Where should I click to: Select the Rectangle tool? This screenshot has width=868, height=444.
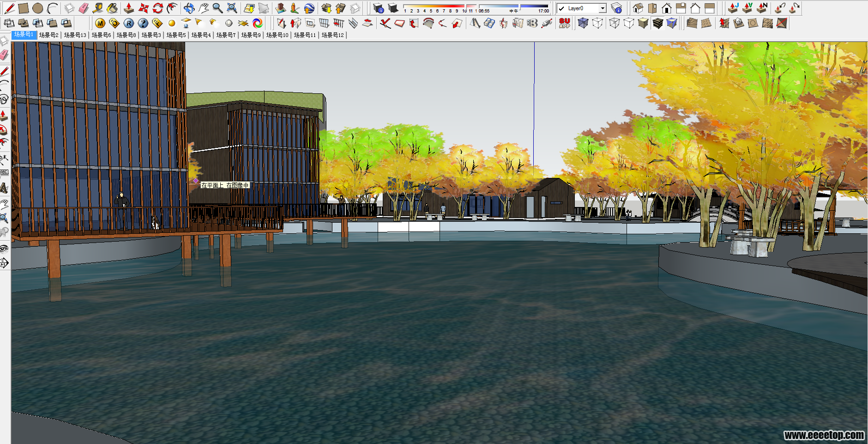coord(24,8)
